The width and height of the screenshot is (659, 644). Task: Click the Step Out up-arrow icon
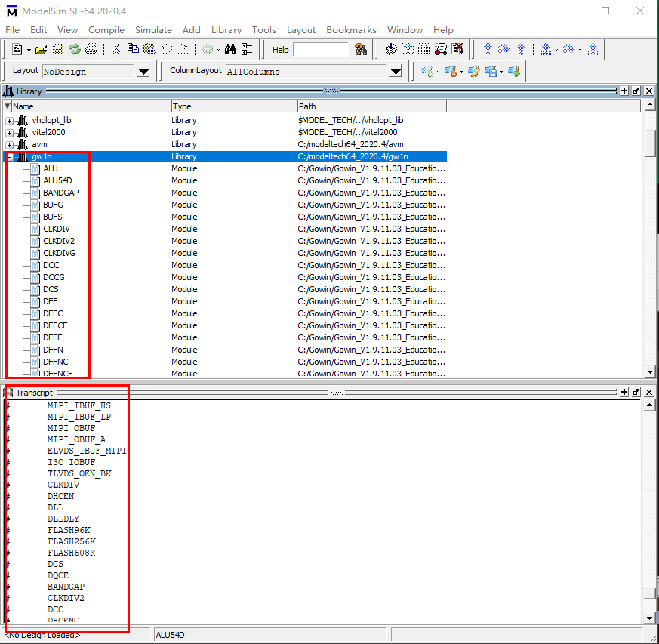(521, 50)
